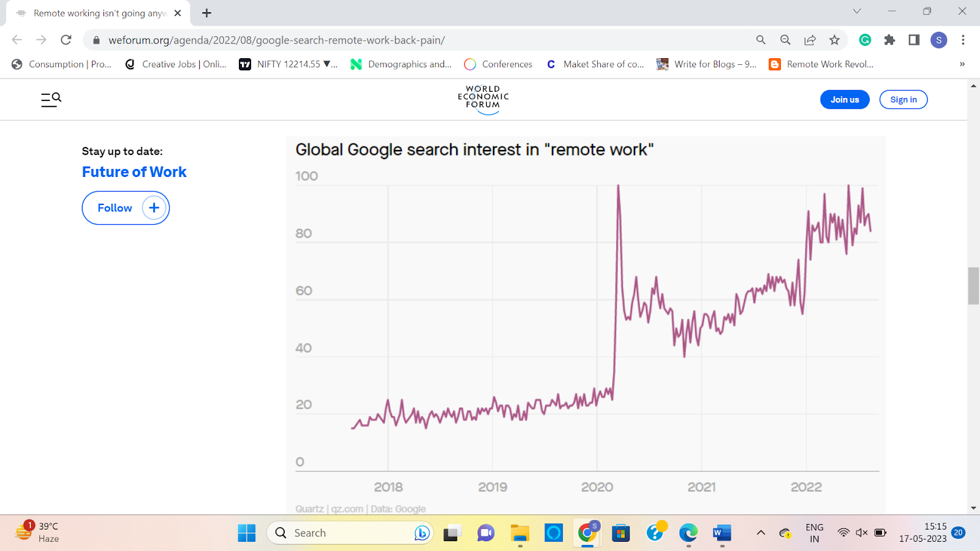Open the Cortana circle icon on taskbar

click(553, 533)
